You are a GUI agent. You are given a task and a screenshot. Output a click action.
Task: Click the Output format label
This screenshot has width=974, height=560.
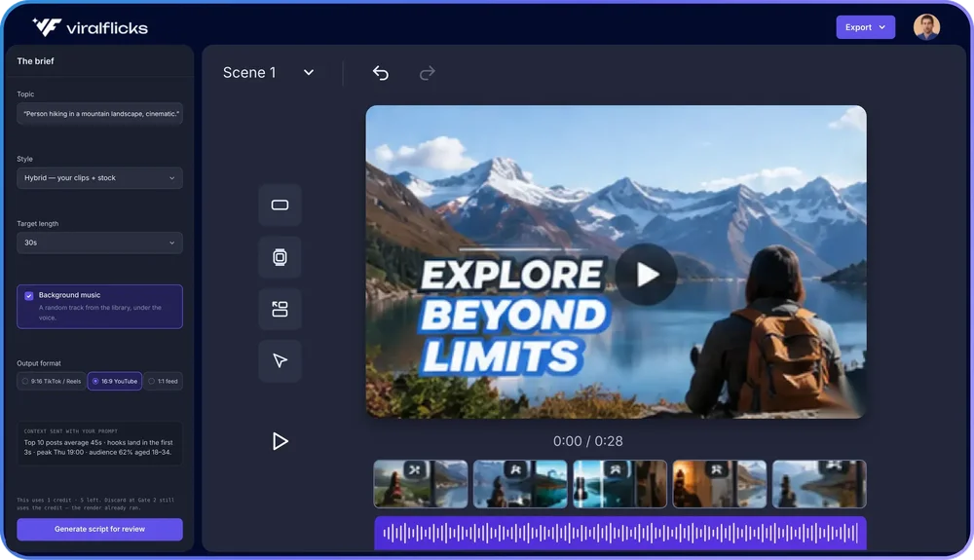tap(39, 363)
